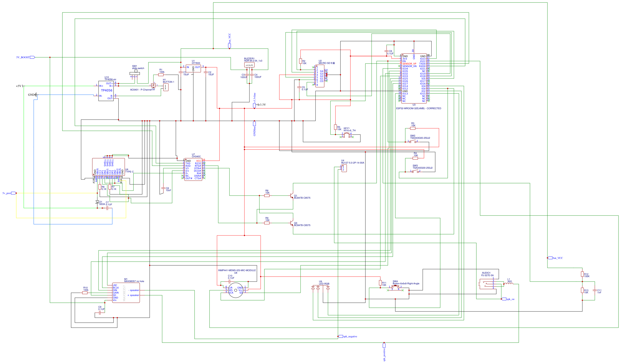The image size is (621, 364).
Task: Click the M1 MAX98357 amplifier module
Action: point(126,293)
